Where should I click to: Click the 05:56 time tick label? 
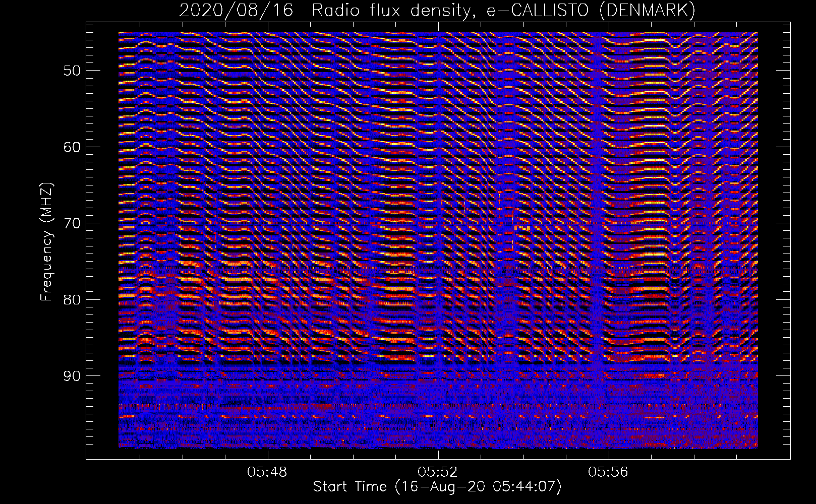coord(608,472)
